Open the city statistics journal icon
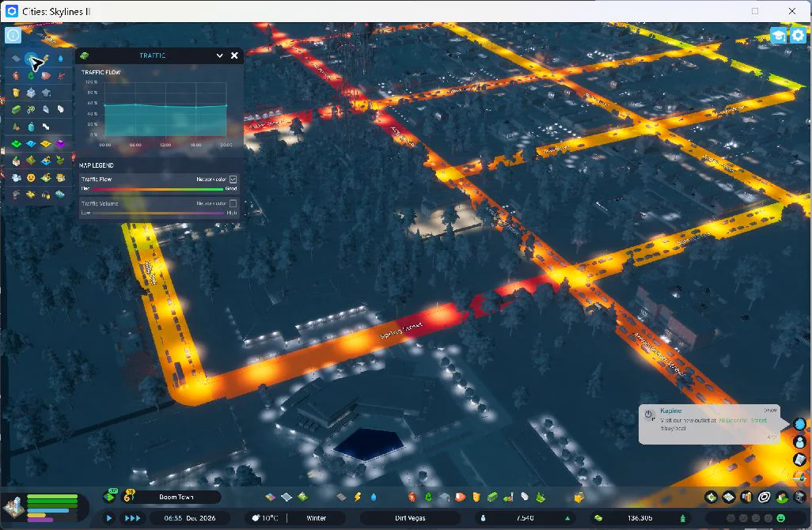The height and width of the screenshot is (530, 812). (800, 459)
